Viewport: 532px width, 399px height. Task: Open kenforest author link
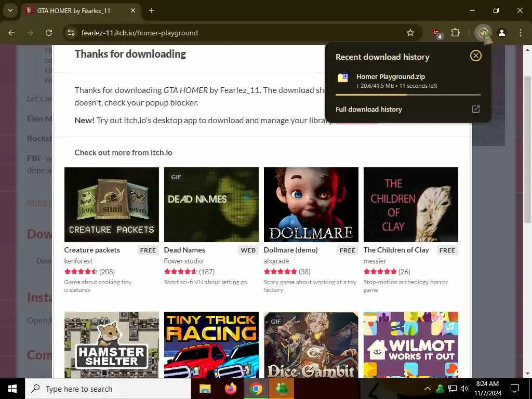pyautogui.click(x=78, y=261)
